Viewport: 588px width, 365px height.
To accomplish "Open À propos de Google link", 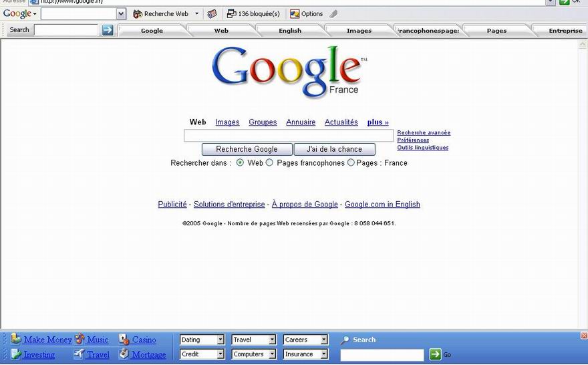I will pyautogui.click(x=305, y=204).
